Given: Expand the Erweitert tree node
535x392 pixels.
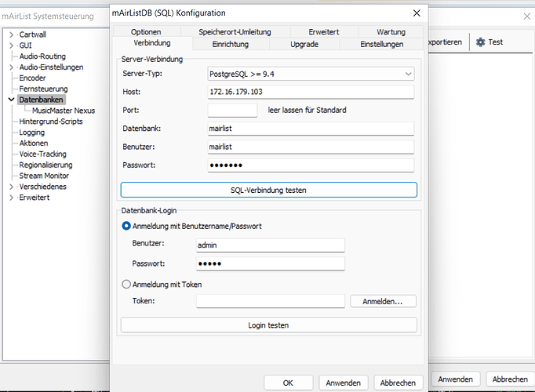Looking at the screenshot, I should [11, 198].
